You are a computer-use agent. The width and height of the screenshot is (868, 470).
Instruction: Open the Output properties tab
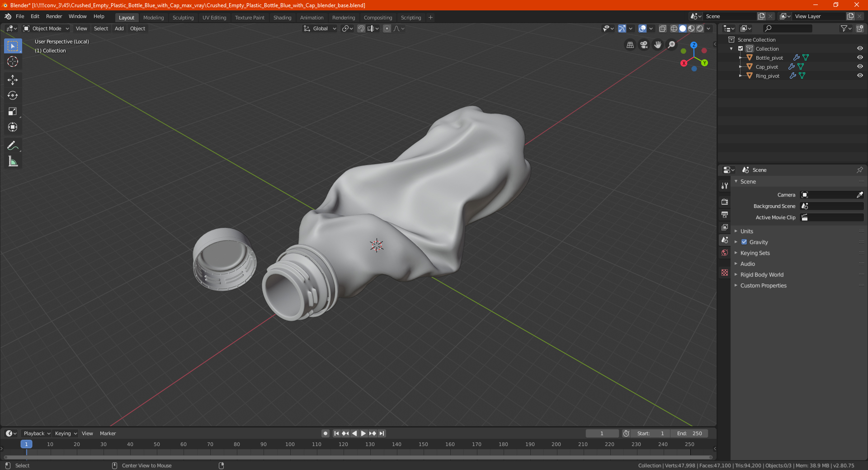click(x=725, y=214)
